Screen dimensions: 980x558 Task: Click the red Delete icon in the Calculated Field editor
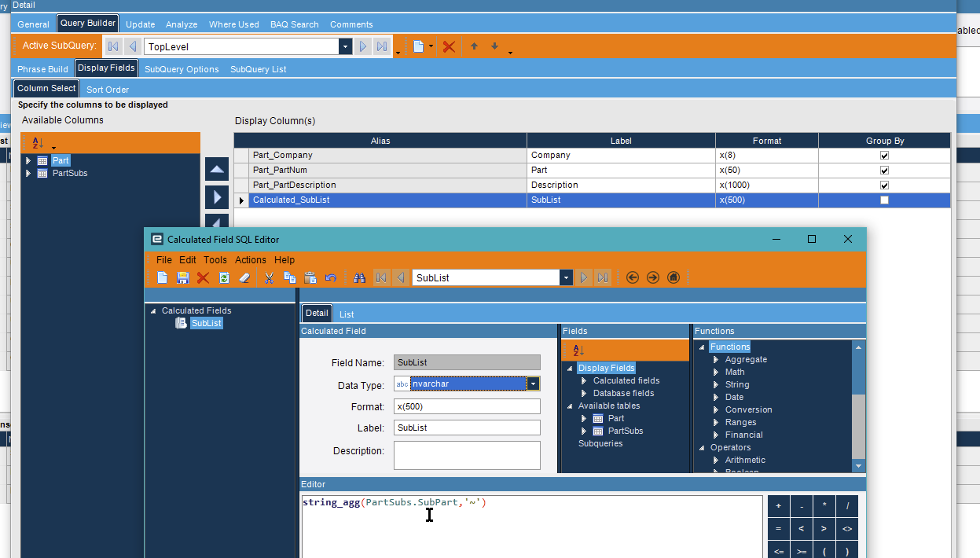pos(203,277)
